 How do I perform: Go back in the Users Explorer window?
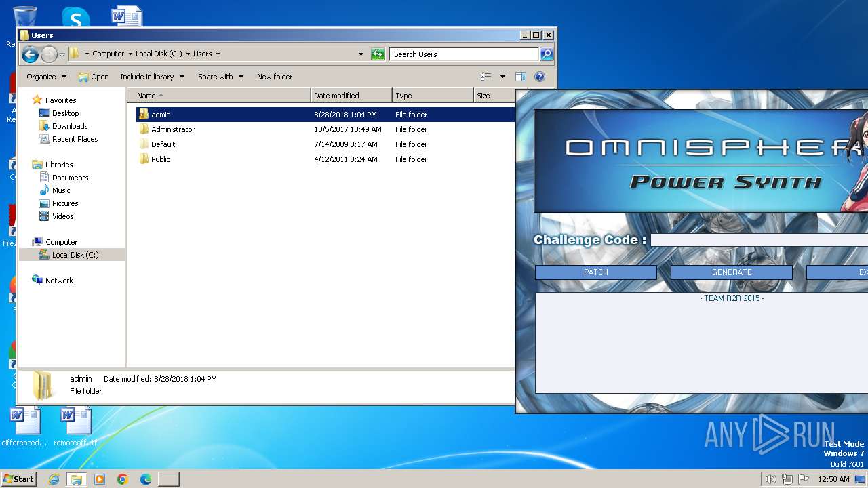30,54
